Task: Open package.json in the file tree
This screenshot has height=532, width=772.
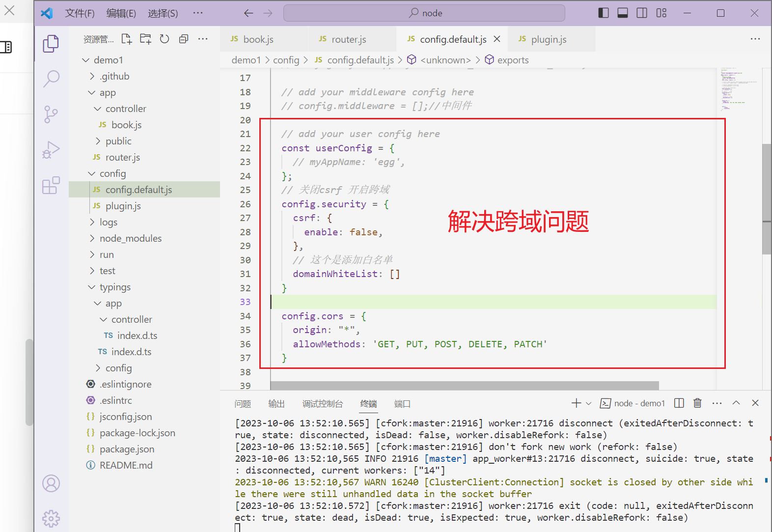Action: click(x=144, y=449)
